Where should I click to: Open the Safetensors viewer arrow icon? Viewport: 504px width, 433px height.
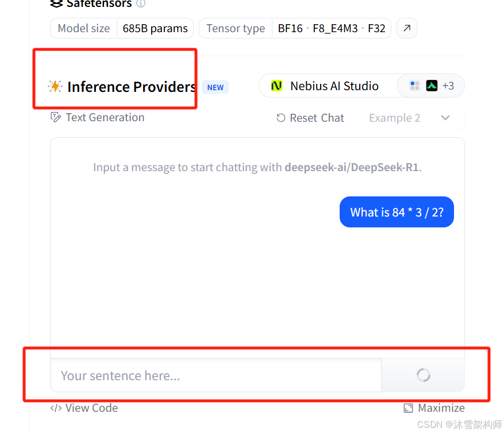(x=407, y=28)
